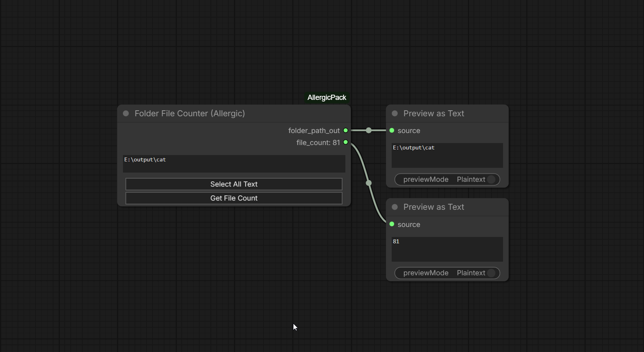Viewport: 644px width, 352px height.
Task: Collapse the lower Preview as Text node dot
Action: pos(395,207)
